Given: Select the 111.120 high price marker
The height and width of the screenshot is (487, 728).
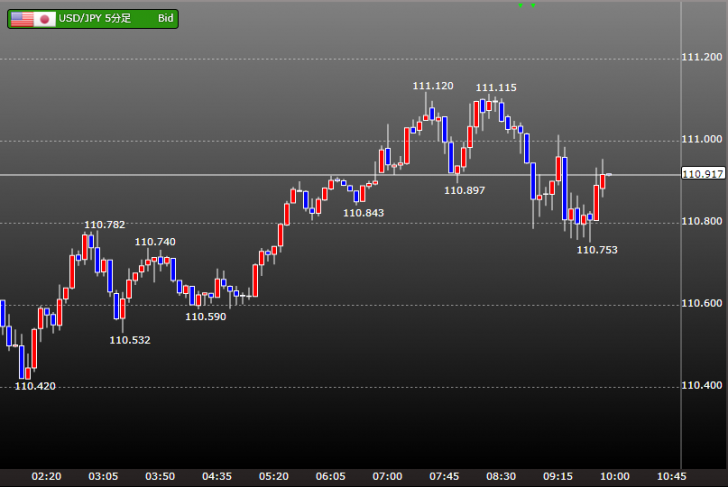Looking at the screenshot, I should 432,87.
